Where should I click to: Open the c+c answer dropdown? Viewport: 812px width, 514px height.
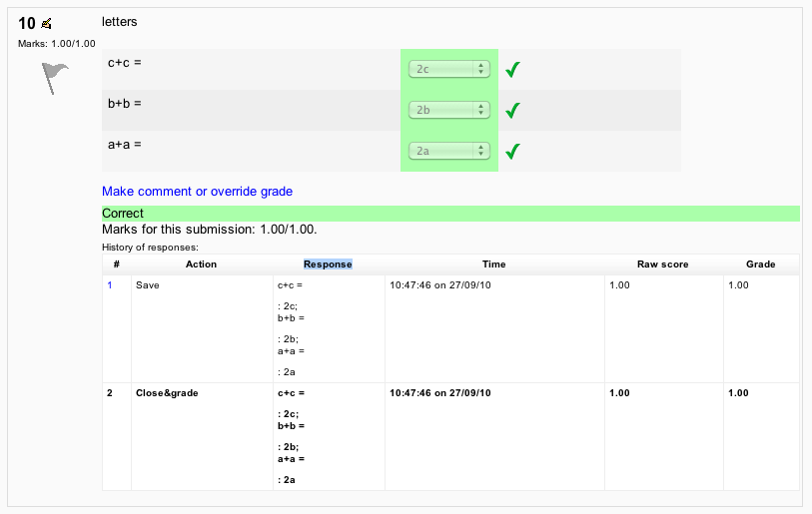click(x=449, y=69)
